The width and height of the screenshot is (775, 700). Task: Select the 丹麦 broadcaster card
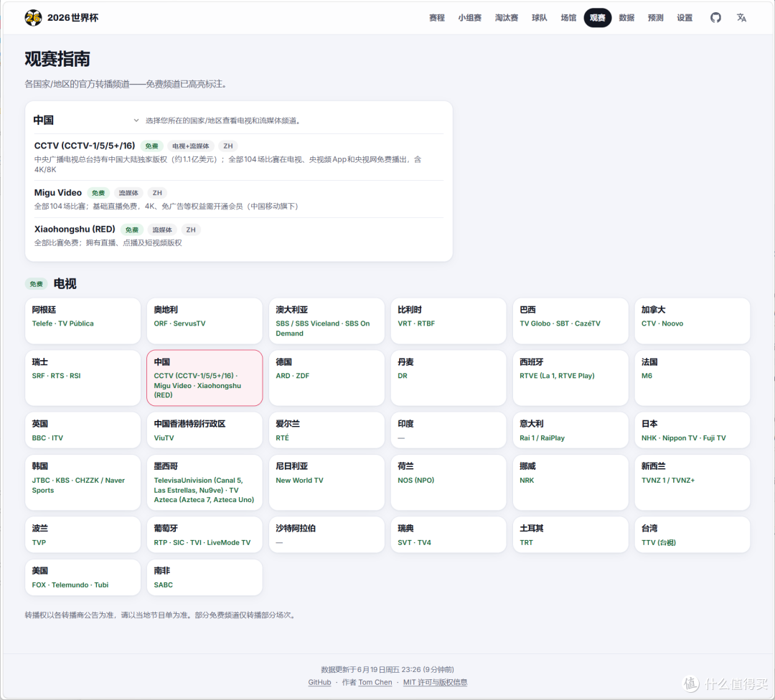(x=448, y=378)
